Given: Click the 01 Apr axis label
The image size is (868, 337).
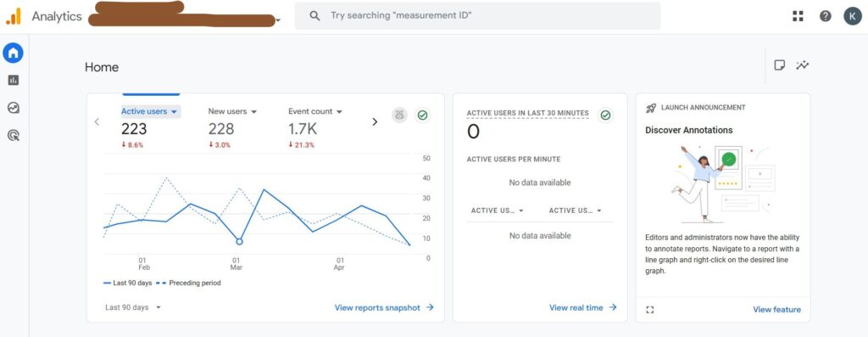Looking at the screenshot, I should [339, 264].
